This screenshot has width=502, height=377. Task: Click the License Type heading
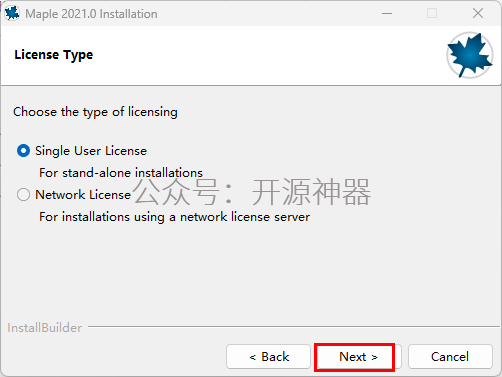54,55
